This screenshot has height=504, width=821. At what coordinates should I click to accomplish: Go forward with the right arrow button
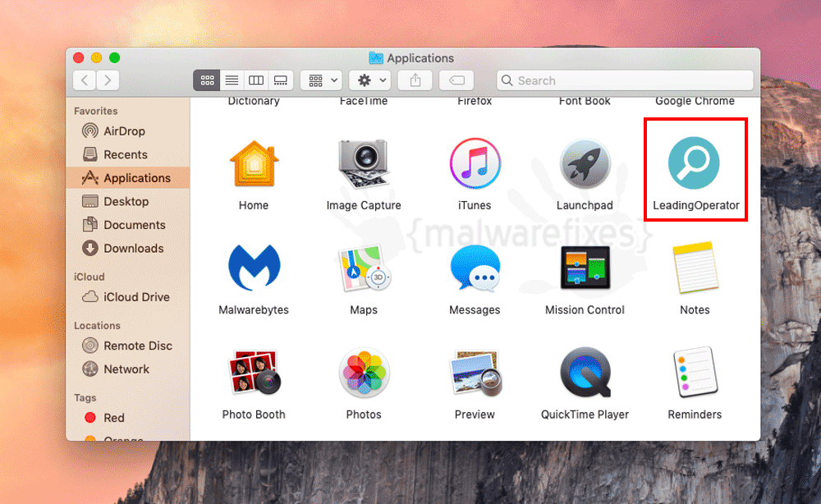click(x=108, y=80)
